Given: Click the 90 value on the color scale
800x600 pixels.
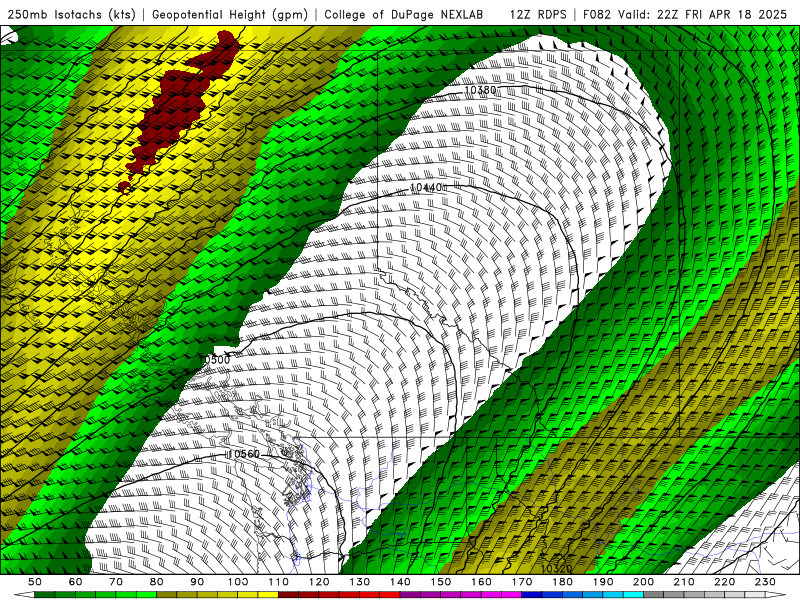Looking at the screenshot, I should point(197,582).
